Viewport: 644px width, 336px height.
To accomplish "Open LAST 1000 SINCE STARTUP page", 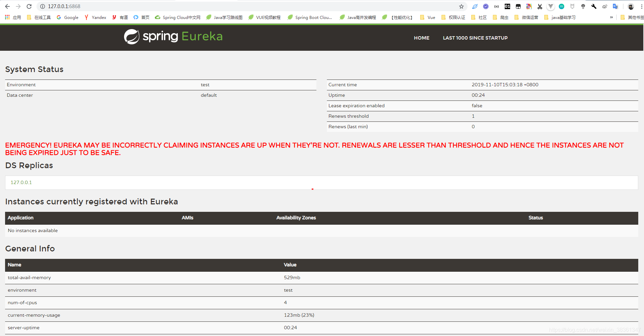I will pos(475,38).
